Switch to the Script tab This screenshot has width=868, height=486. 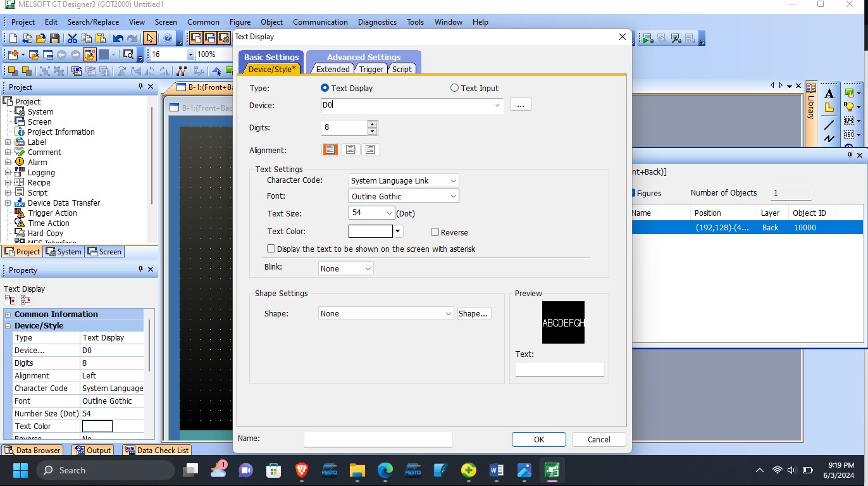402,69
